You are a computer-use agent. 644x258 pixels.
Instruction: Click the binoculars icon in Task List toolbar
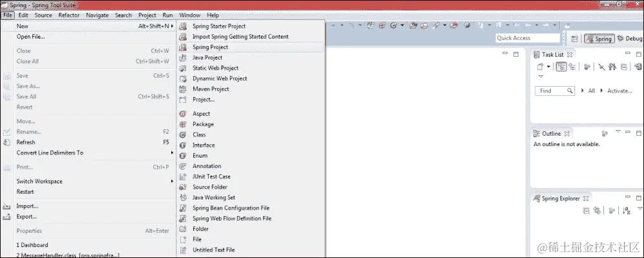pos(612,67)
